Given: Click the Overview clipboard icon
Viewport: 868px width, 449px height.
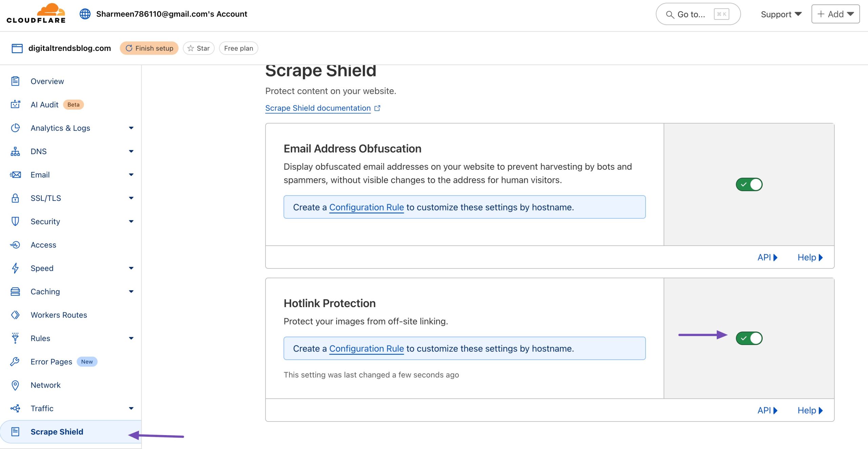Looking at the screenshot, I should click(x=15, y=81).
